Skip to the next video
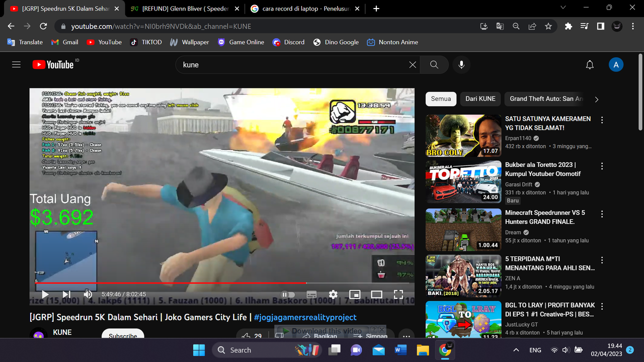 pyautogui.click(x=66, y=294)
